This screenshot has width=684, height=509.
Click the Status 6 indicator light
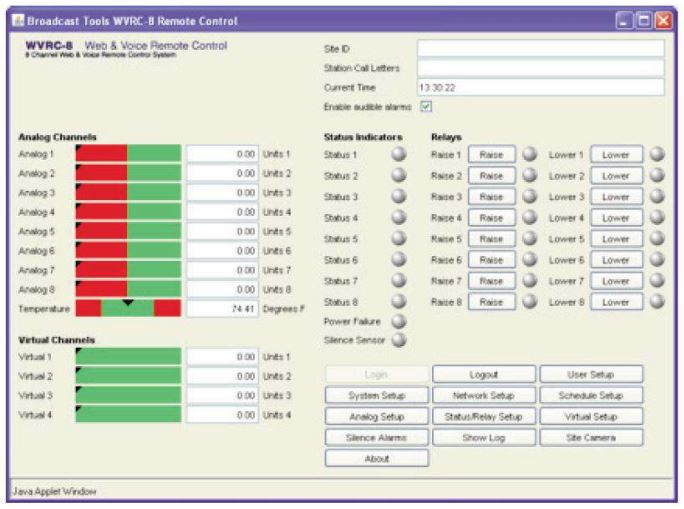[399, 259]
